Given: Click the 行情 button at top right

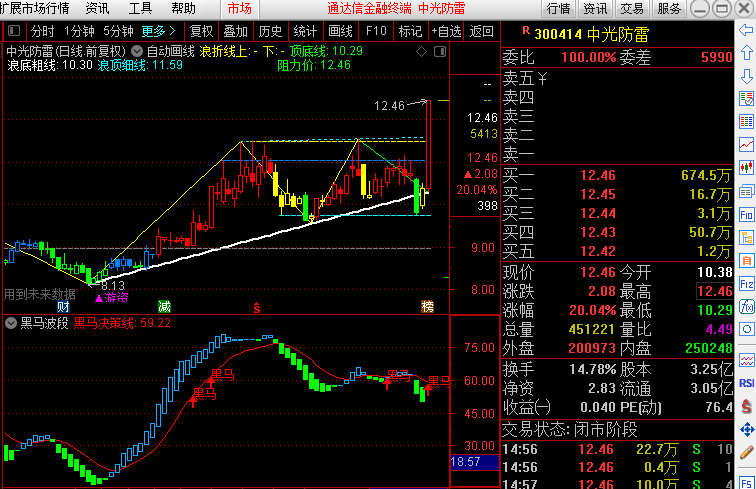Looking at the screenshot, I should click(x=558, y=9).
